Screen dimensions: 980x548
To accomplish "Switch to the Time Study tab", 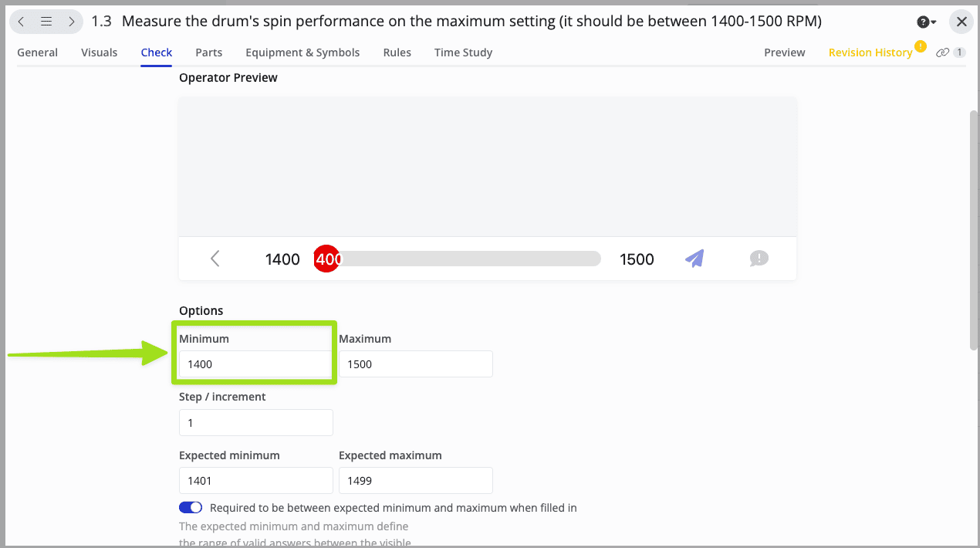I will (463, 52).
